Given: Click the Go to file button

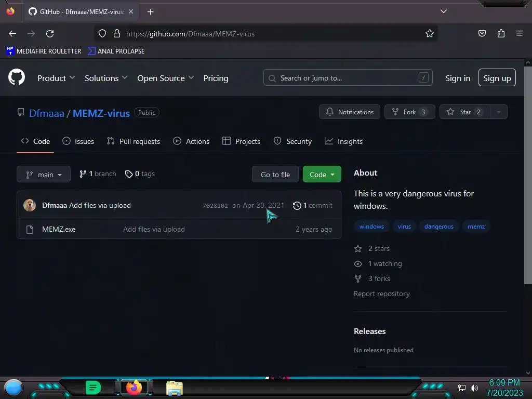Looking at the screenshot, I should [275, 175].
